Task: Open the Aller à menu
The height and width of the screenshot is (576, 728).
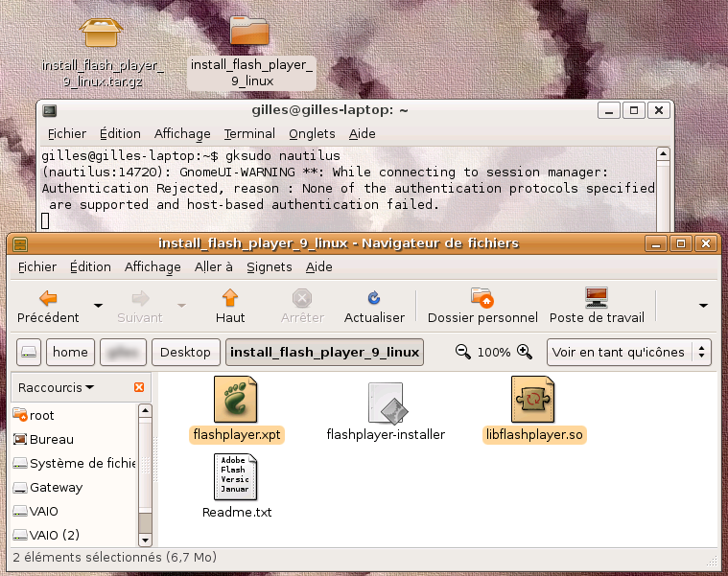Action: [x=214, y=267]
